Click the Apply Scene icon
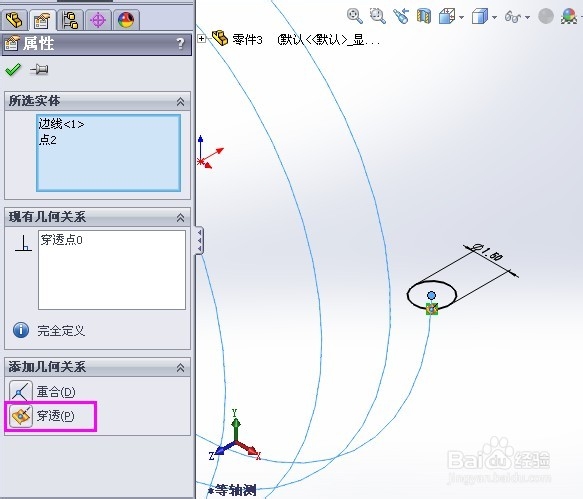Image resolution: width=583 pixels, height=499 pixels. [x=569, y=16]
